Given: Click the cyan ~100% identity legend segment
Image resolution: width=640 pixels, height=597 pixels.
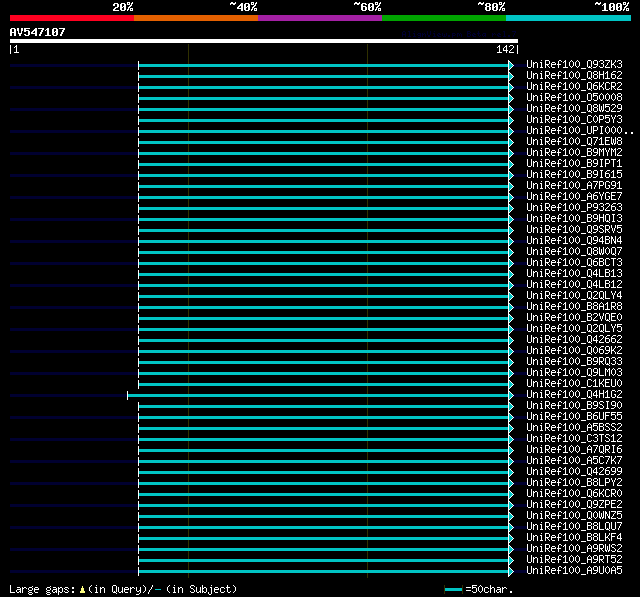Looking at the screenshot, I should [x=569, y=18].
